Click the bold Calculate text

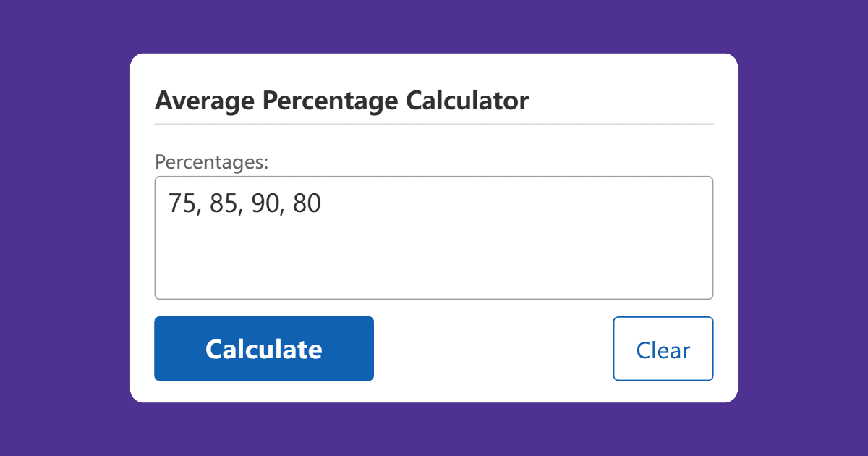263,348
